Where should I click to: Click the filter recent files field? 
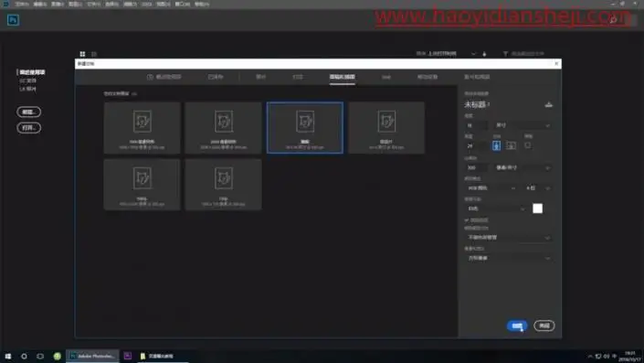pos(528,54)
